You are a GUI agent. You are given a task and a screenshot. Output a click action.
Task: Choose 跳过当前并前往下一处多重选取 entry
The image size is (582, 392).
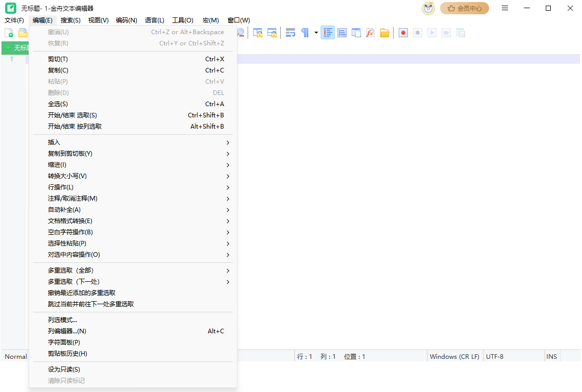[133, 304]
